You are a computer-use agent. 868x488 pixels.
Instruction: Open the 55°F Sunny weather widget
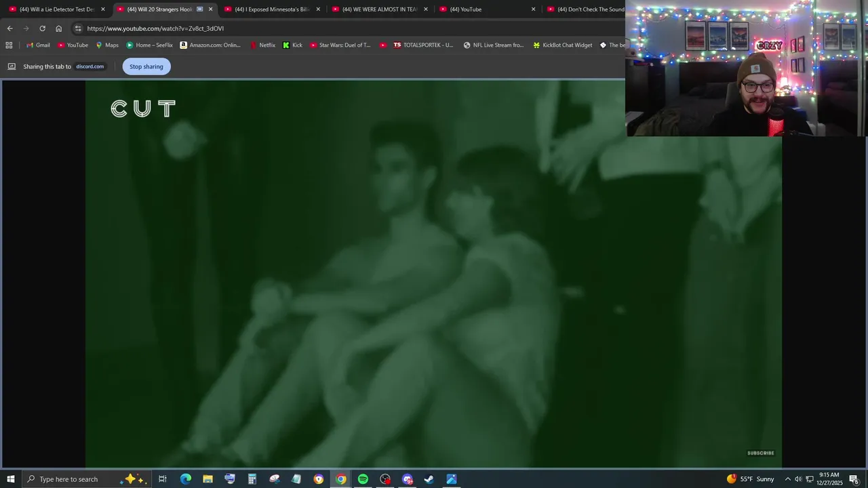pos(750,479)
